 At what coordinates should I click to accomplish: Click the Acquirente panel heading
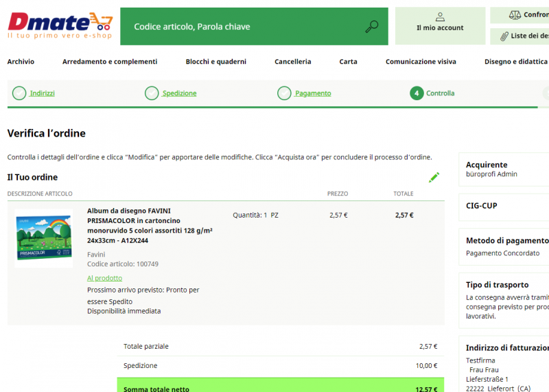(487, 165)
